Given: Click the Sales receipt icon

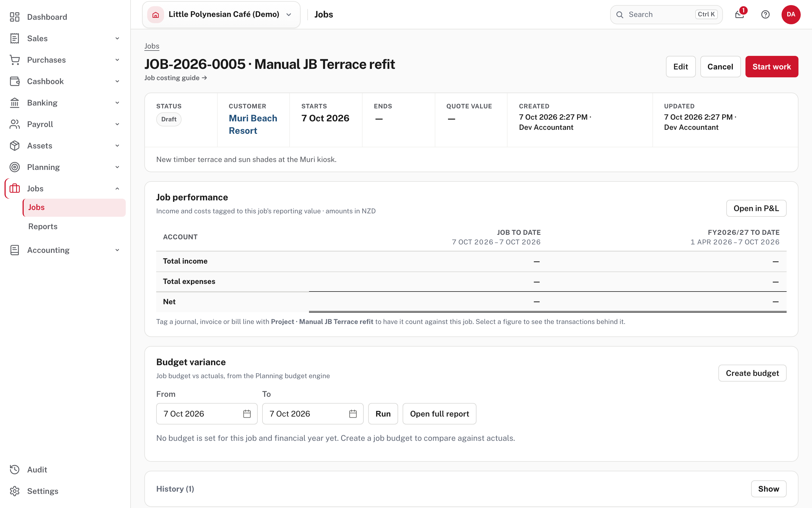Looking at the screenshot, I should [14, 38].
